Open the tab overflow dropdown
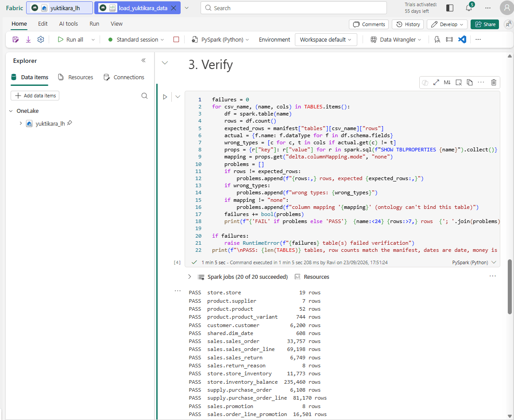The height and width of the screenshot is (420, 514). click(186, 8)
